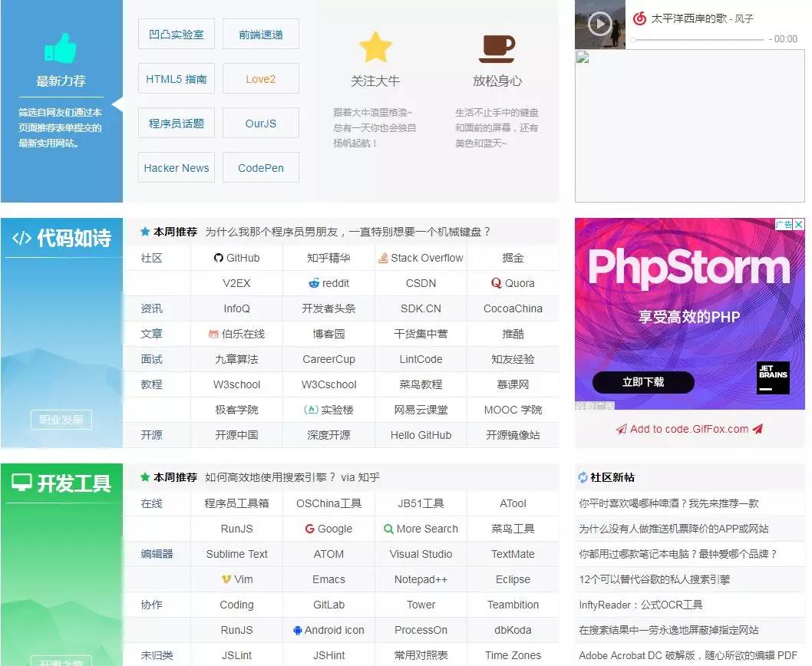
Task: Click the HTML5 指南 tag
Action: (x=176, y=78)
